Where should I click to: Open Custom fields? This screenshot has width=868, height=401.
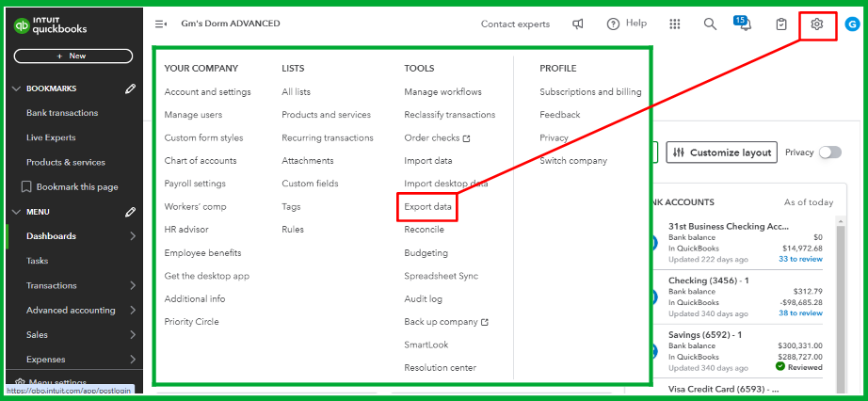(310, 184)
